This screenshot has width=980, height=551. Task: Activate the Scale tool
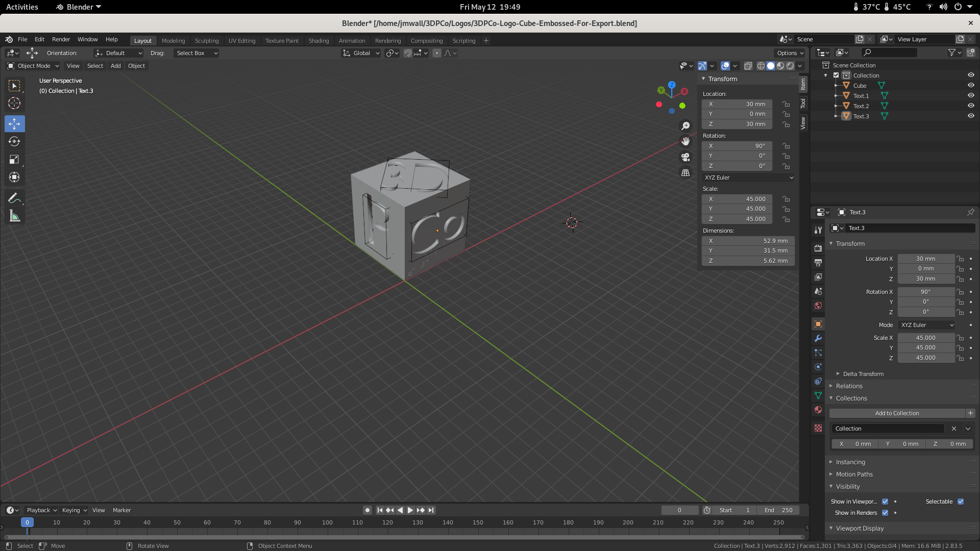click(x=14, y=159)
